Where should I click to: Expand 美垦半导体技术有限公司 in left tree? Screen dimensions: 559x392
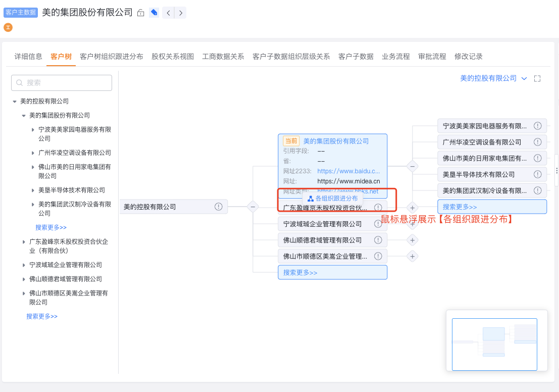[x=33, y=190]
